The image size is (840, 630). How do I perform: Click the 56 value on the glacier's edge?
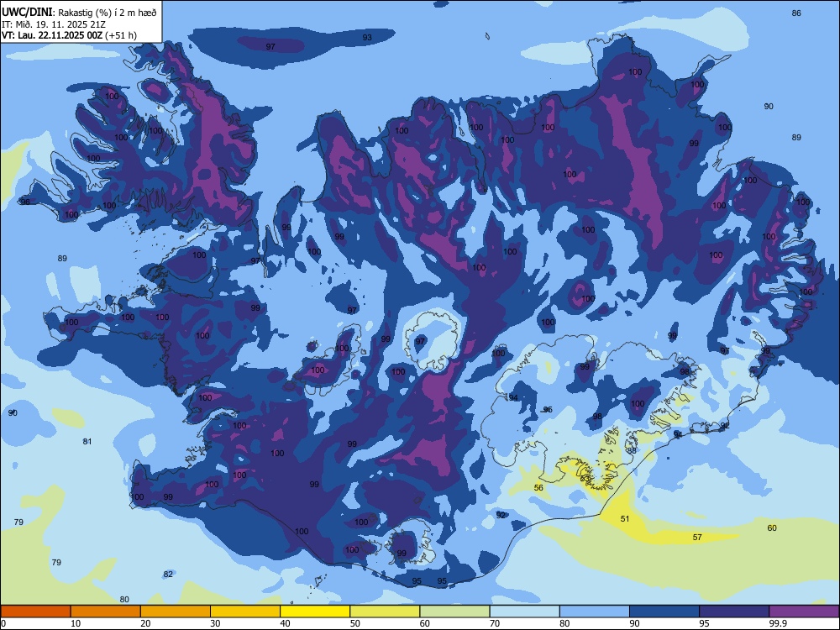coord(538,487)
